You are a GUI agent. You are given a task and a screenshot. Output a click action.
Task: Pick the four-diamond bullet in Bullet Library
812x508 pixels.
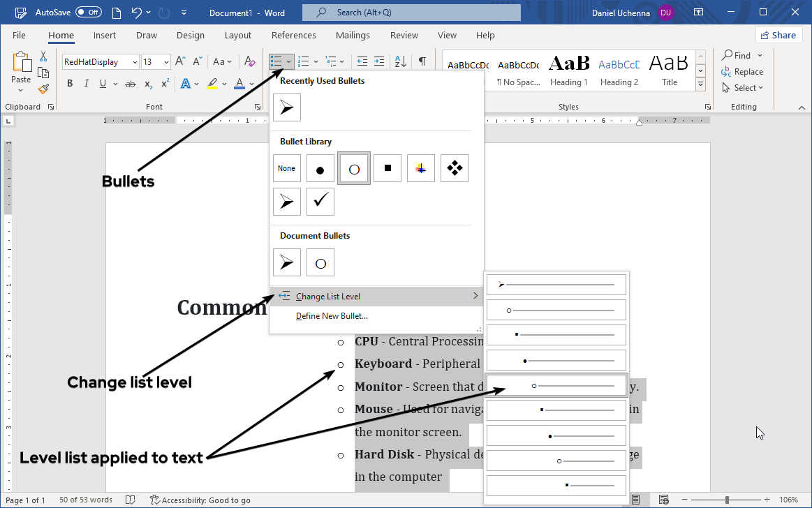pos(455,168)
